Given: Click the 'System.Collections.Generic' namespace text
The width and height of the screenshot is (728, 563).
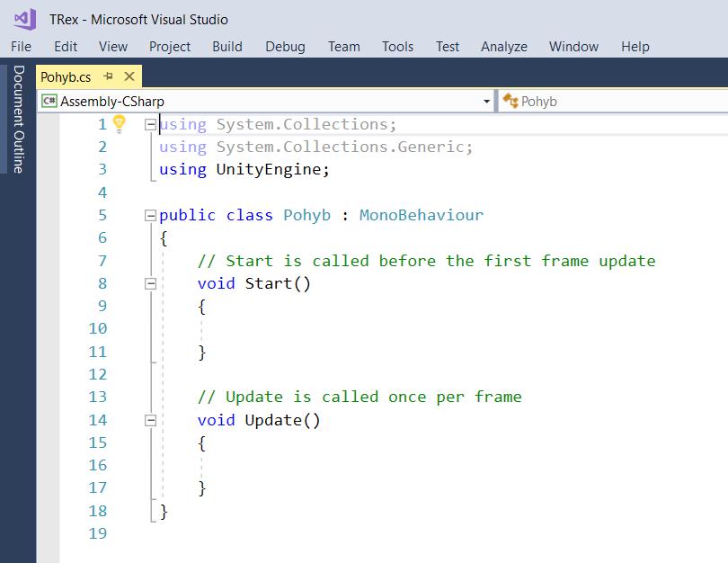Looking at the screenshot, I should 341,147.
